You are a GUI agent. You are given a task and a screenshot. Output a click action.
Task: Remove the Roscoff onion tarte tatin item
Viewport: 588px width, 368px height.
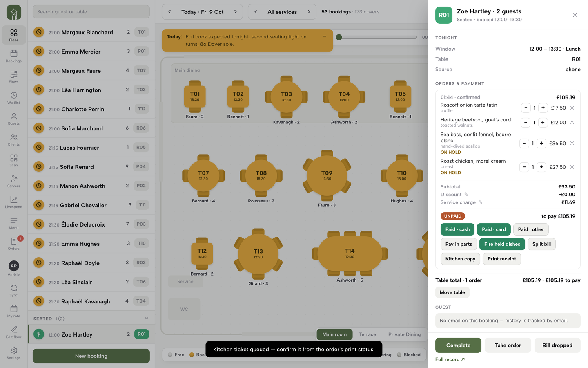(x=572, y=108)
